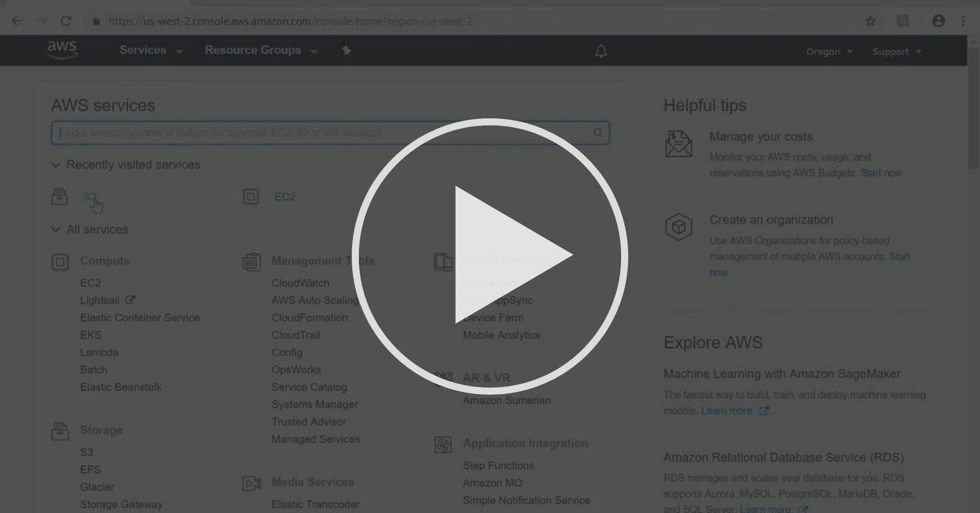Open Elastic Container Service
The height and width of the screenshot is (513, 980).
[x=139, y=318]
